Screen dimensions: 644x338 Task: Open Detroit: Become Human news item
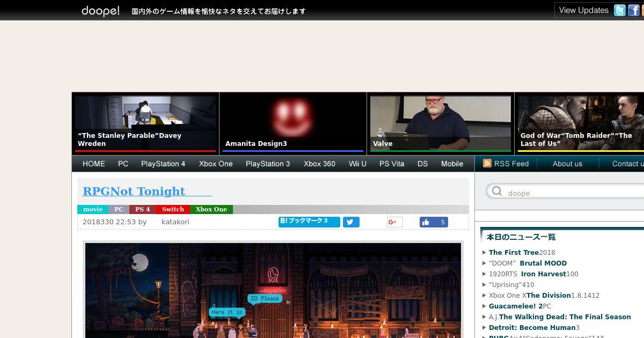pyautogui.click(x=534, y=327)
